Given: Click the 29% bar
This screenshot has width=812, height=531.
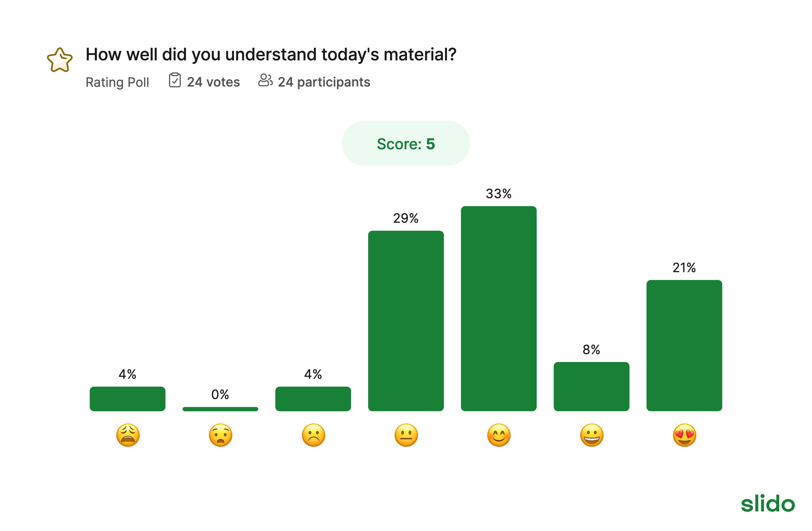Looking at the screenshot, I should (x=406, y=321).
